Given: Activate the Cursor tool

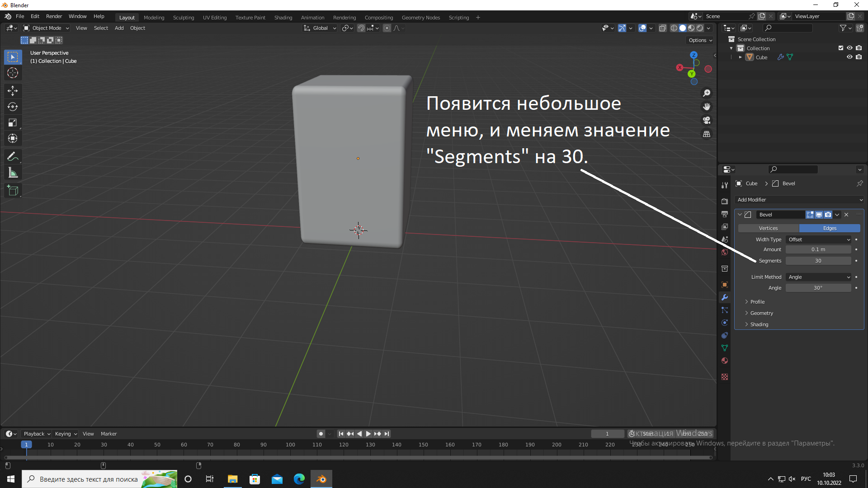Looking at the screenshot, I should pyautogui.click(x=13, y=73).
